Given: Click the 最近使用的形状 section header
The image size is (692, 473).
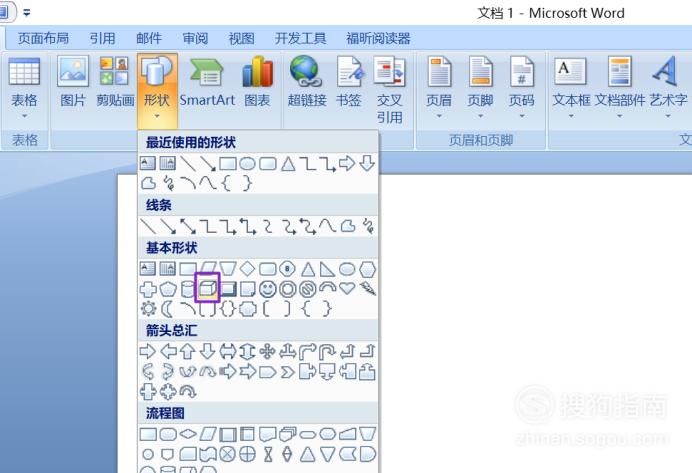Looking at the screenshot, I should [191, 142].
